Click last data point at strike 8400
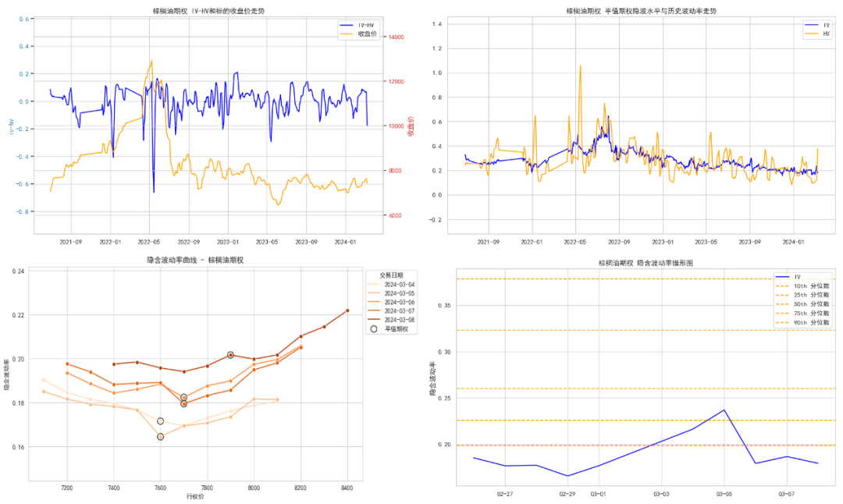The image size is (843, 504). (x=347, y=311)
